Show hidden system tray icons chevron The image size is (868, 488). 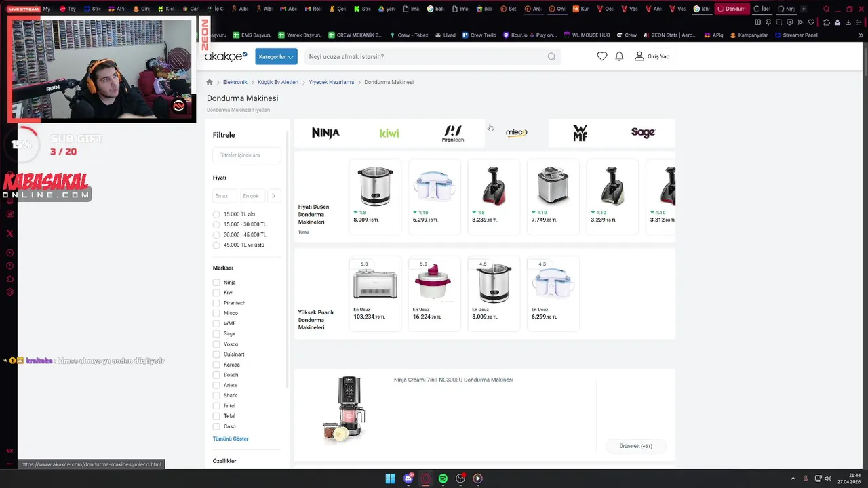coord(793,479)
